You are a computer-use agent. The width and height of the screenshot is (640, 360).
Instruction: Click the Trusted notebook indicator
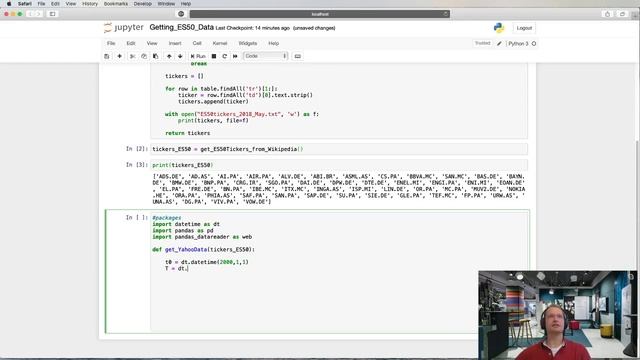click(482, 43)
